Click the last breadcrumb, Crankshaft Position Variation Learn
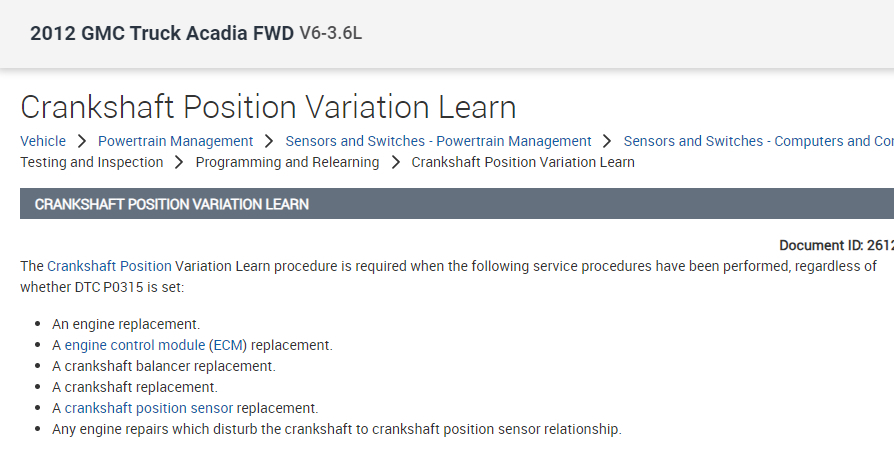The height and width of the screenshot is (467, 894). 523,162
